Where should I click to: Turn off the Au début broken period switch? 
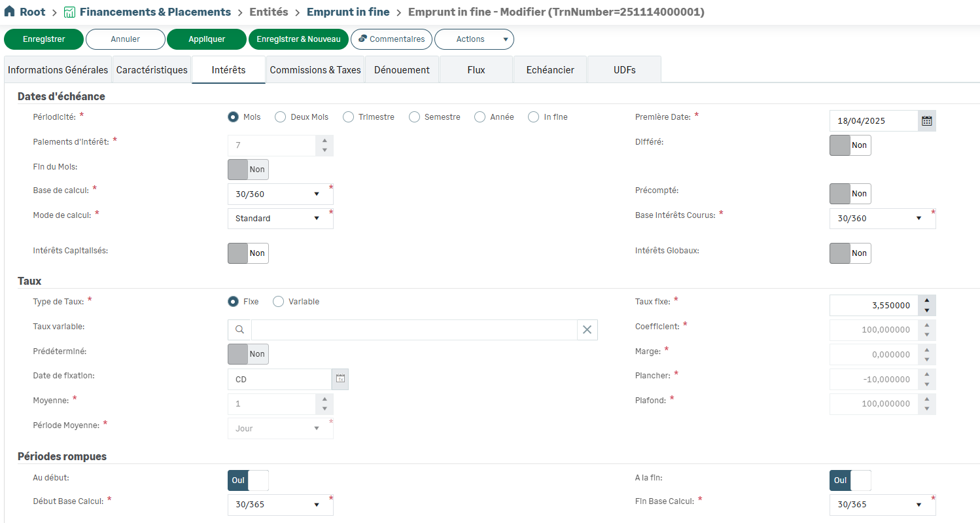coord(248,480)
